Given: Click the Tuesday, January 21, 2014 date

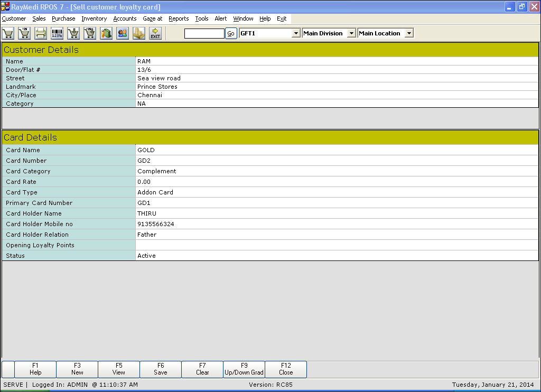Looking at the screenshot, I should point(493,385).
